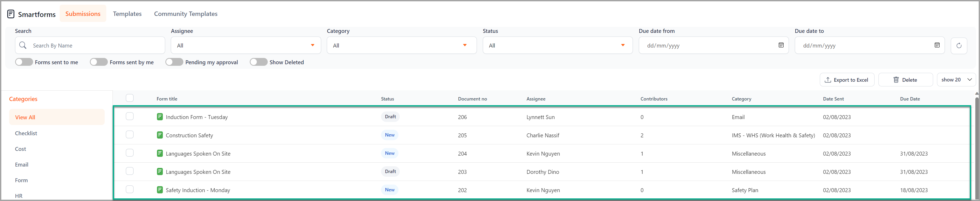Image resolution: width=980 pixels, height=201 pixels.
Task: Click the Induction Form - Tuesday form icon
Action: pyautogui.click(x=160, y=117)
